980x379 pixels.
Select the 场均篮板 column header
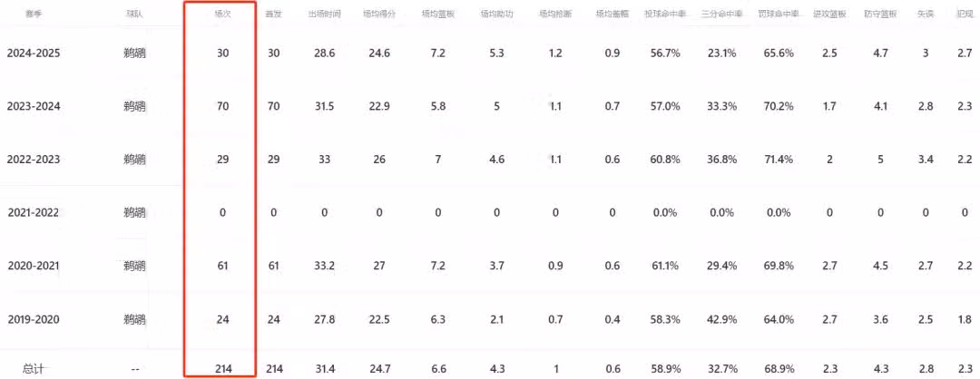[438, 15]
